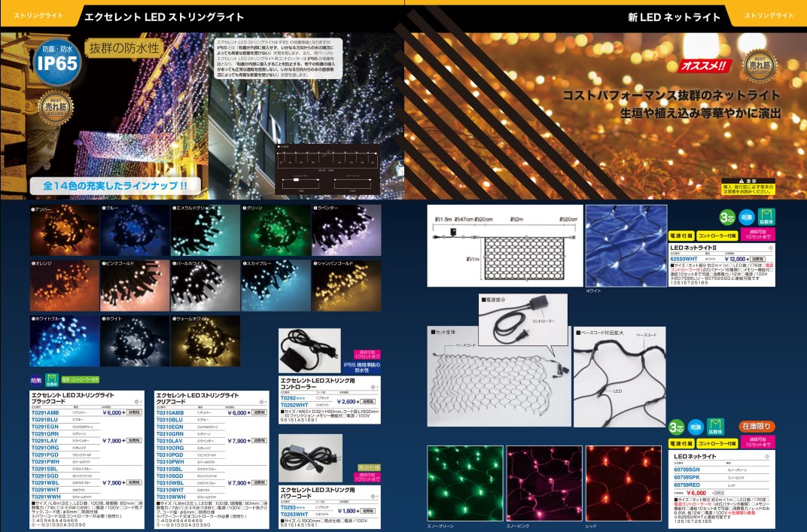Click the ¥12,000 price for LEDネットライトⅡ
This screenshot has width=807, height=532.
click(735, 259)
